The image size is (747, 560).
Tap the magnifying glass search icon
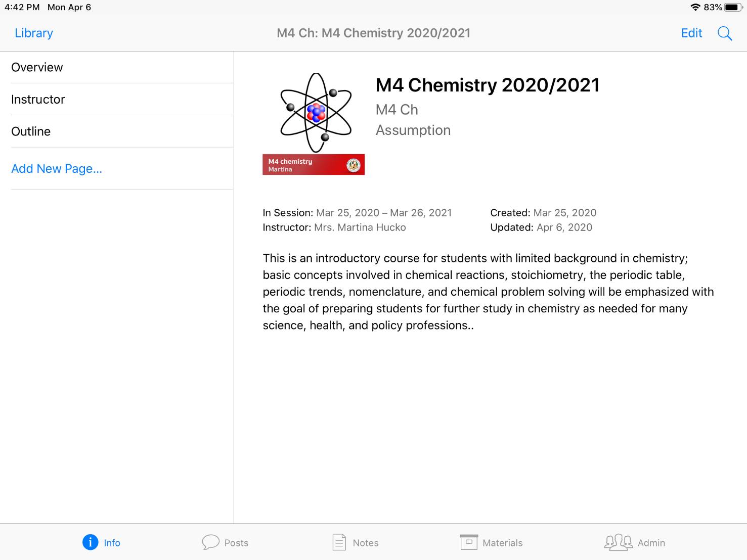[x=725, y=33]
